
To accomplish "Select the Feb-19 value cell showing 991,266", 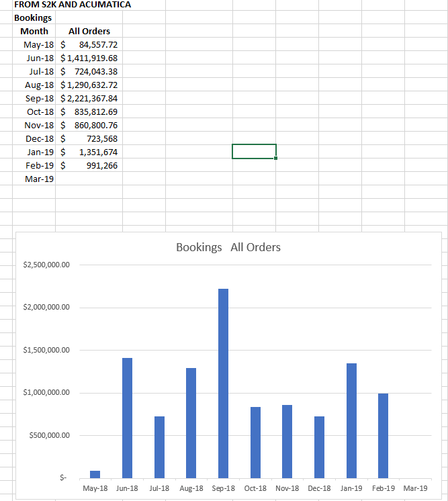I will 89,165.
